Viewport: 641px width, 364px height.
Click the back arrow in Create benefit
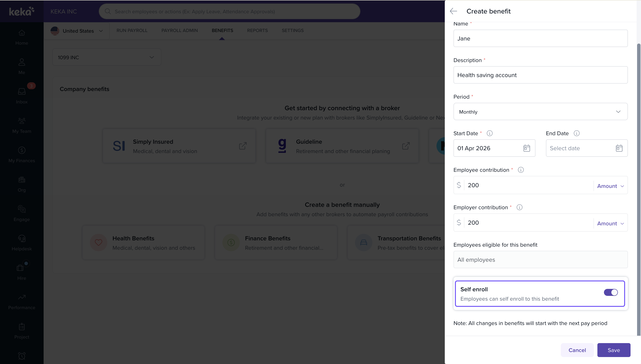point(453,11)
